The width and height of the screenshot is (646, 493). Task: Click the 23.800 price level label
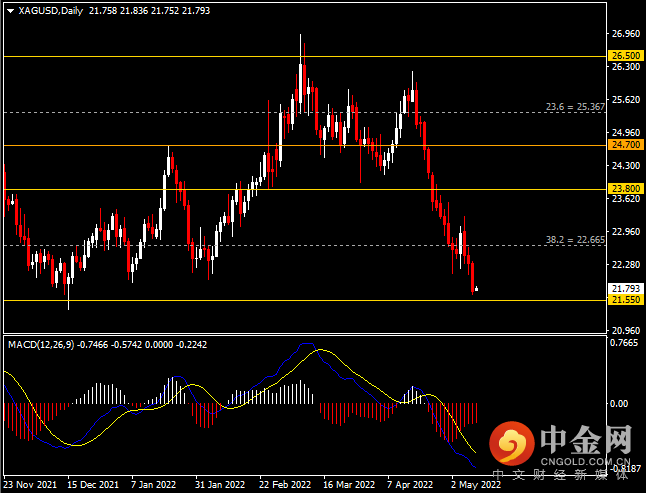coord(626,189)
